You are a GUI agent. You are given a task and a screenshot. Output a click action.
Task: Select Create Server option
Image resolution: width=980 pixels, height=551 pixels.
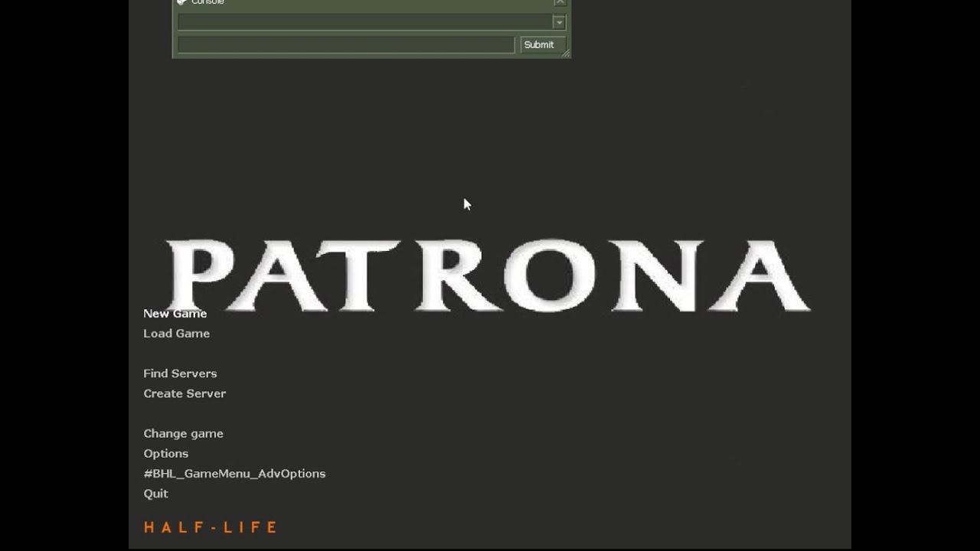point(185,393)
